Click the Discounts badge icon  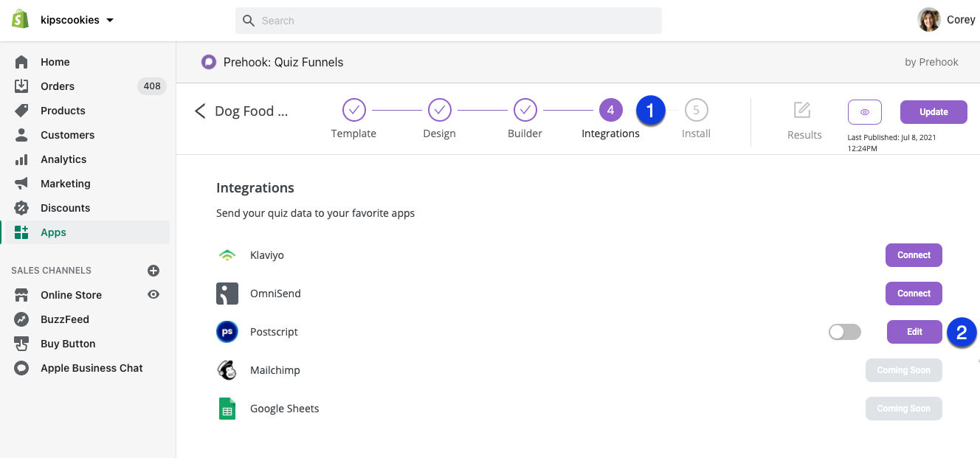pos(21,208)
